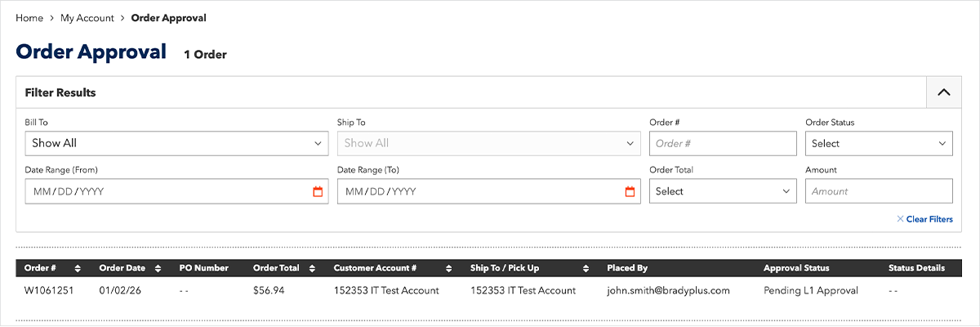Click Customer Account 152353 IT Test Account cell
980x327 pixels.
(x=386, y=290)
